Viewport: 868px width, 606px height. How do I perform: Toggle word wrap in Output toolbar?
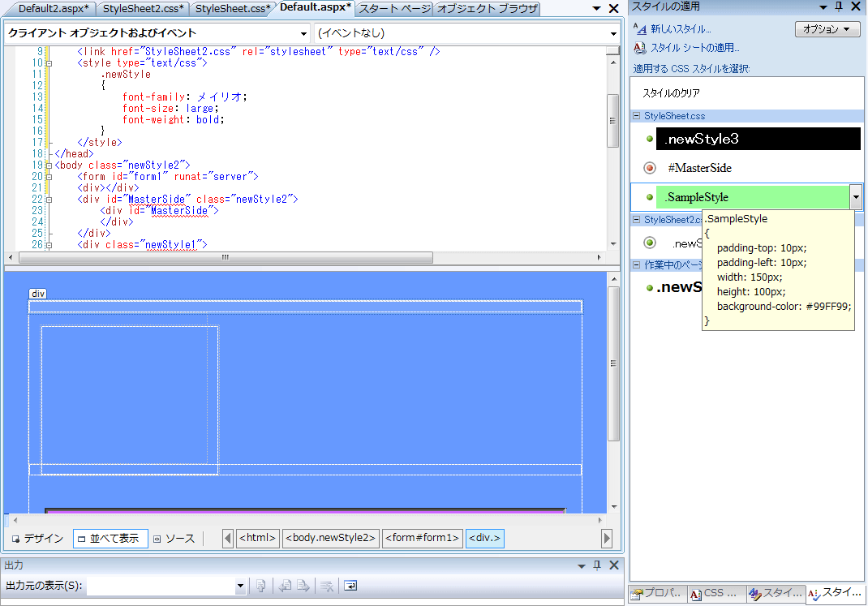pyautogui.click(x=350, y=586)
